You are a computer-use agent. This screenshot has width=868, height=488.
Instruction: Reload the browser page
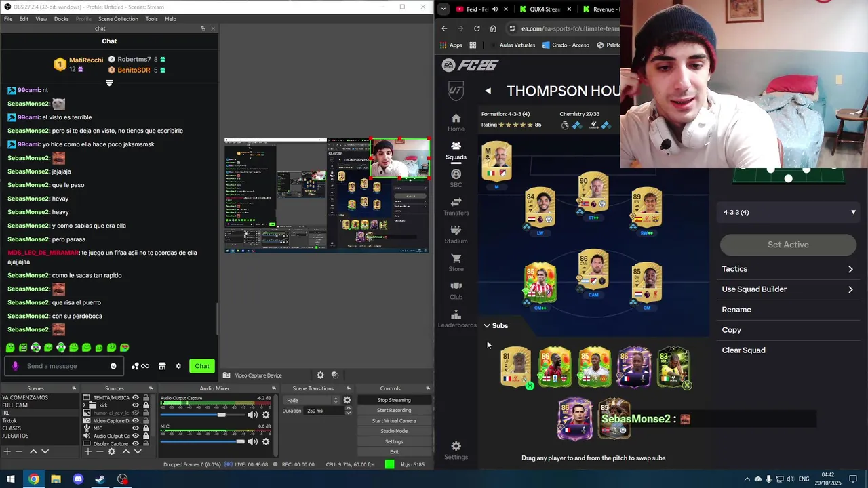click(x=477, y=28)
